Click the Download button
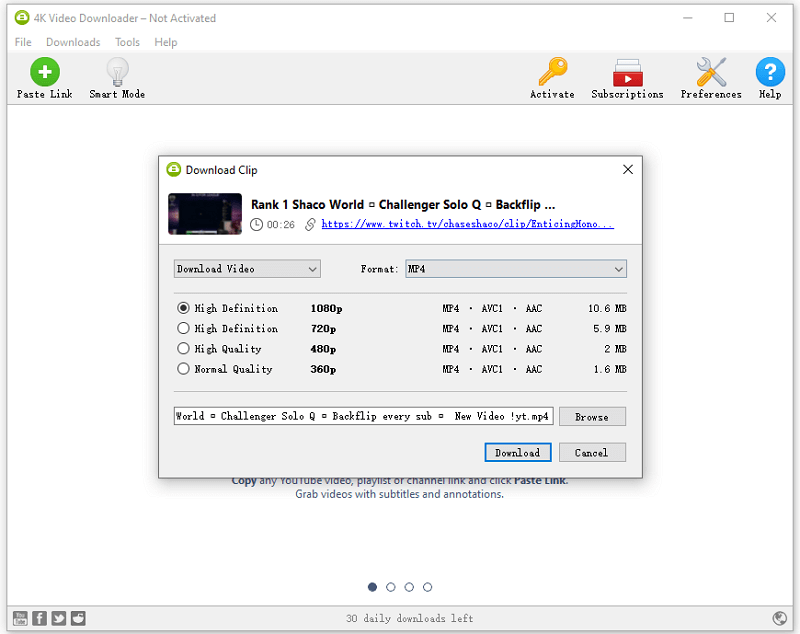 tap(518, 452)
